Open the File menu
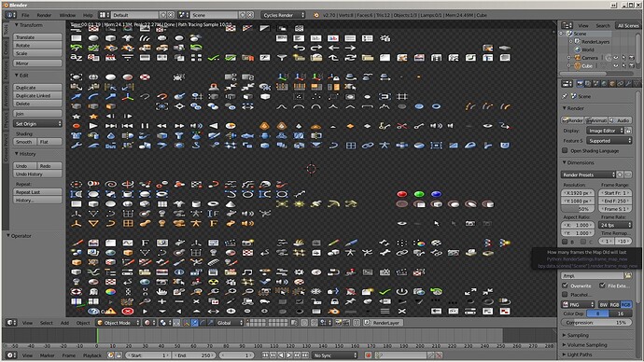 coord(25,15)
